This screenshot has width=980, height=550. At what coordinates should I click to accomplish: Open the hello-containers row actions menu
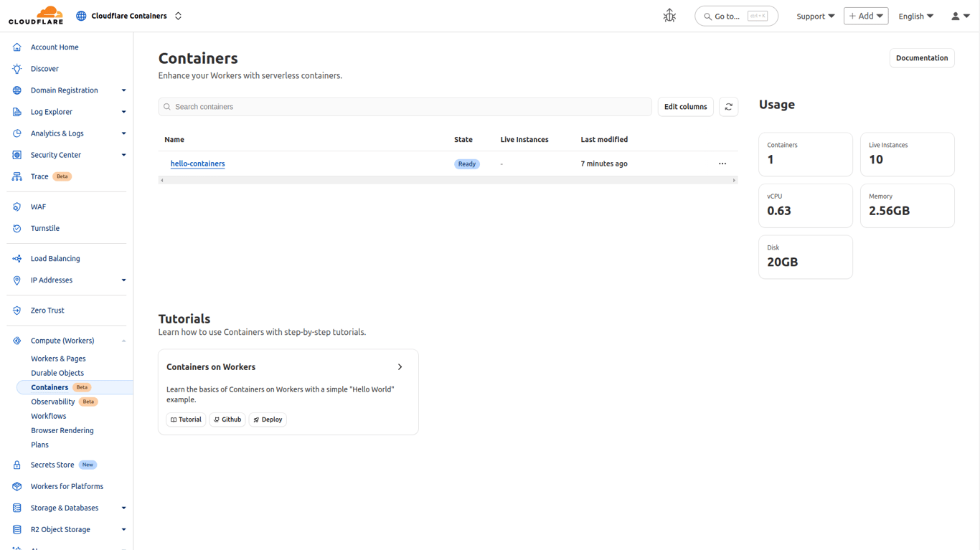tap(722, 164)
